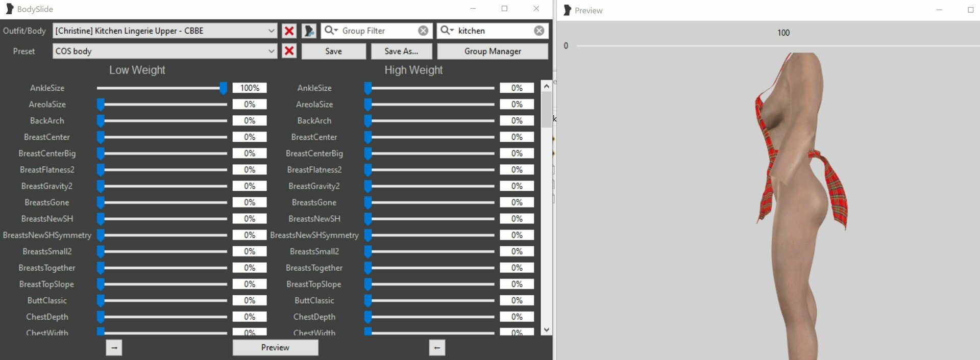Image resolution: width=980 pixels, height=360 pixels.
Task: Delete the selected outfit with red X
Action: pos(289,31)
